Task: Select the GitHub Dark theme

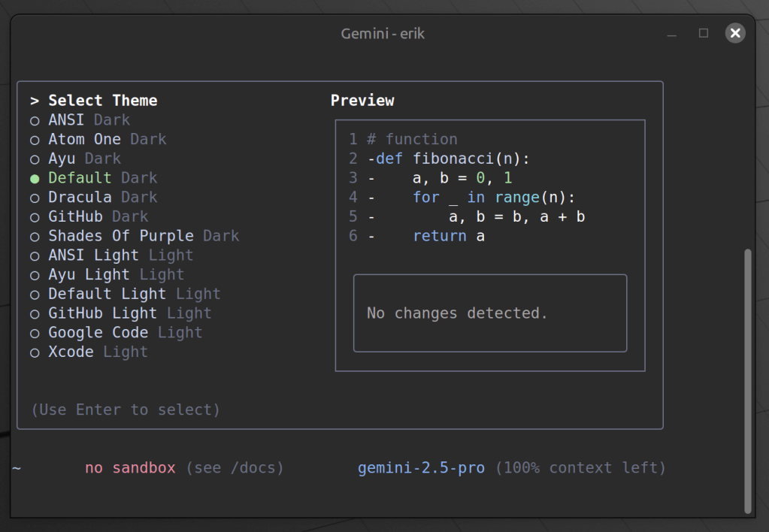Action: coord(35,217)
